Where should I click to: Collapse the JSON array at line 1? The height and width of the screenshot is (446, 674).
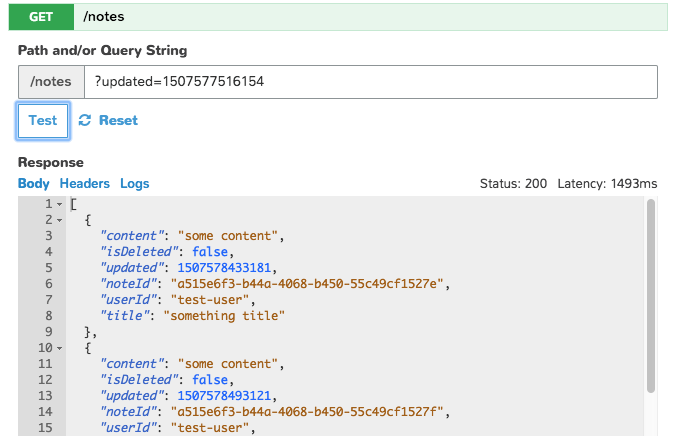(59, 204)
